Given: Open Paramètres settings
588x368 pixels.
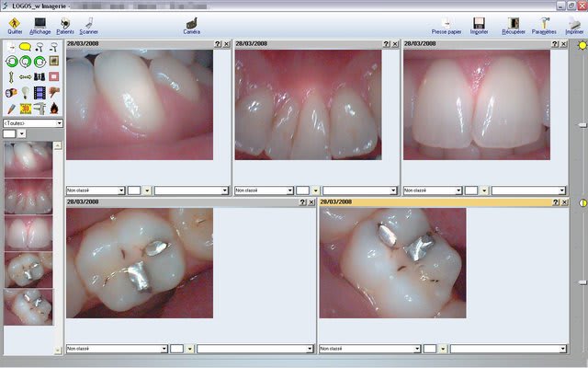Looking at the screenshot, I should [x=544, y=23].
